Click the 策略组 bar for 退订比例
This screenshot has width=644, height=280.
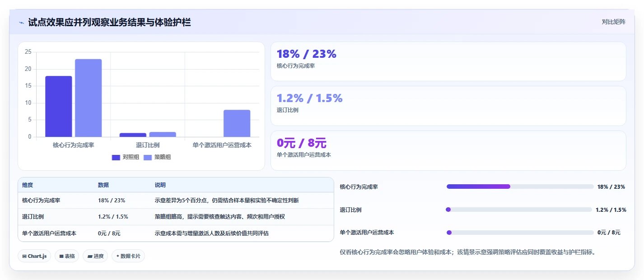(x=163, y=134)
